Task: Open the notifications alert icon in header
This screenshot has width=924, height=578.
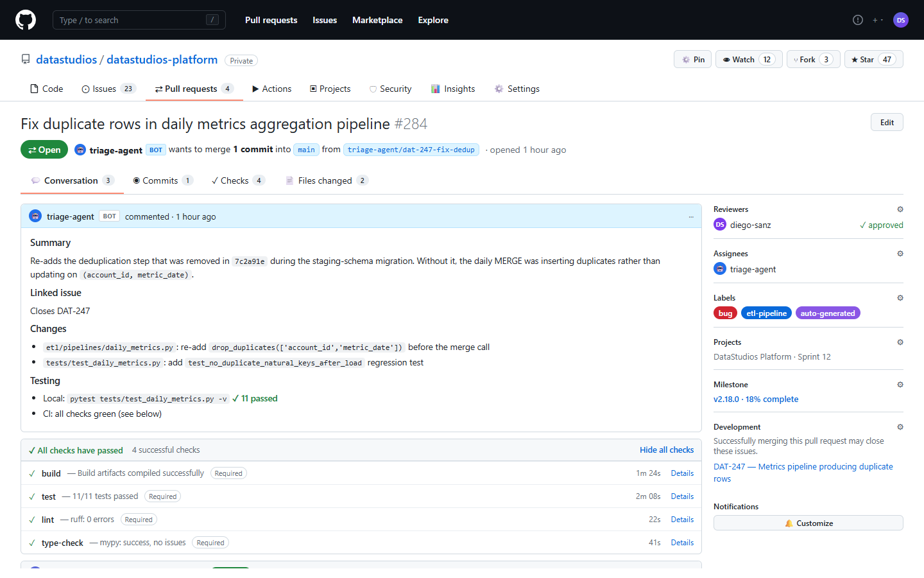Action: pos(858,20)
